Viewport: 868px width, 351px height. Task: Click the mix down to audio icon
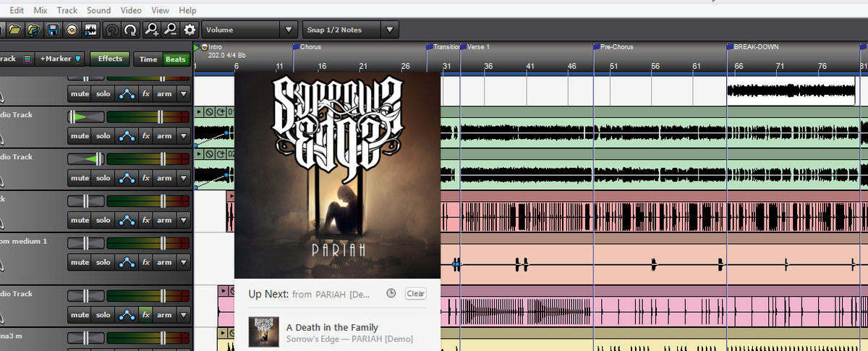click(90, 30)
